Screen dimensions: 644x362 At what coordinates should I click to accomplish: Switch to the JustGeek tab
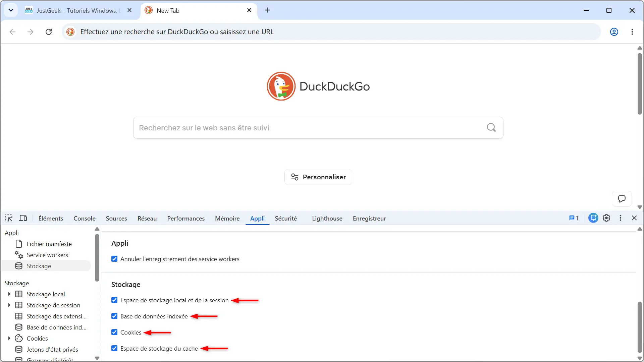(78, 10)
